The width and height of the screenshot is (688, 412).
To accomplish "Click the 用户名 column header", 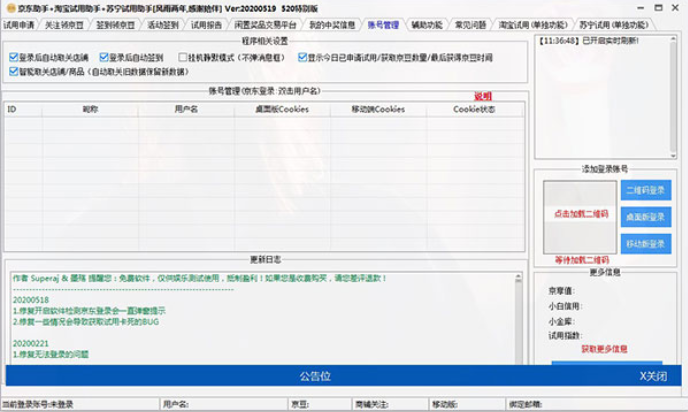I will tap(186, 109).
